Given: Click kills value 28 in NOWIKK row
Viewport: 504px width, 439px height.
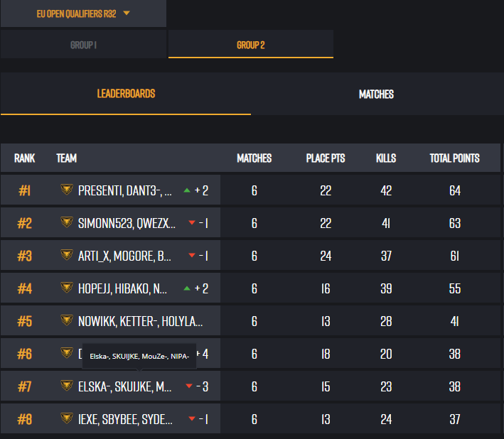Looking at the screenshot, I should pyautogui.click(x=386, y=321).
